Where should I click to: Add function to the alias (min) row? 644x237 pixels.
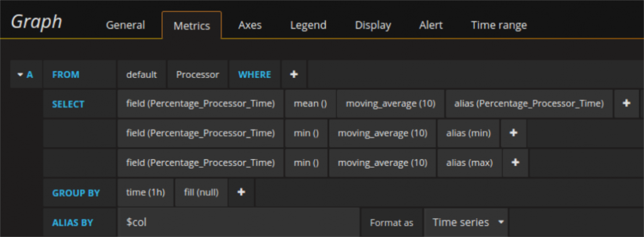(x=513, y=133)
